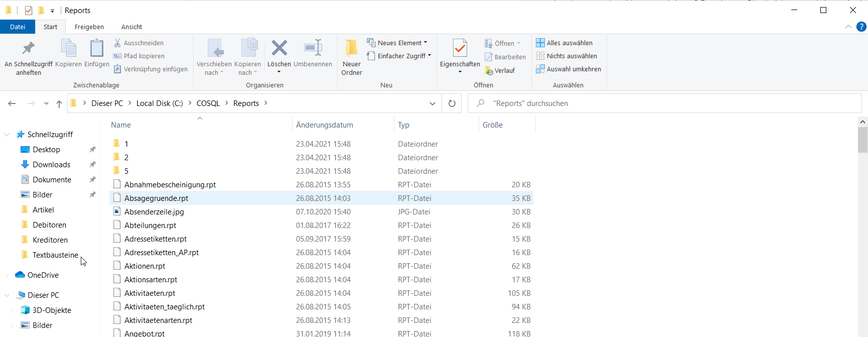Switch to the Ansicht ribbon tab
The height and width of the screenshot is (337, 868).
[131, 27]
